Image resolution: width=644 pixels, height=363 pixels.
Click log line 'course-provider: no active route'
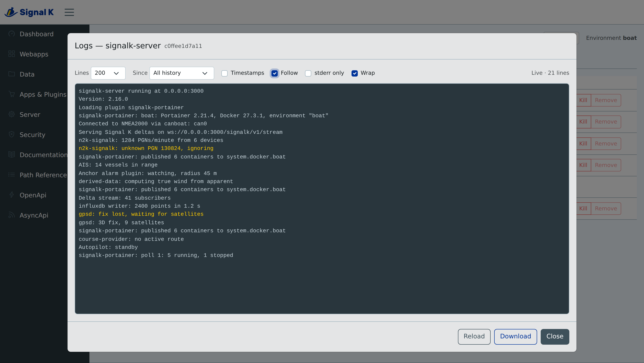pos(131,239)
